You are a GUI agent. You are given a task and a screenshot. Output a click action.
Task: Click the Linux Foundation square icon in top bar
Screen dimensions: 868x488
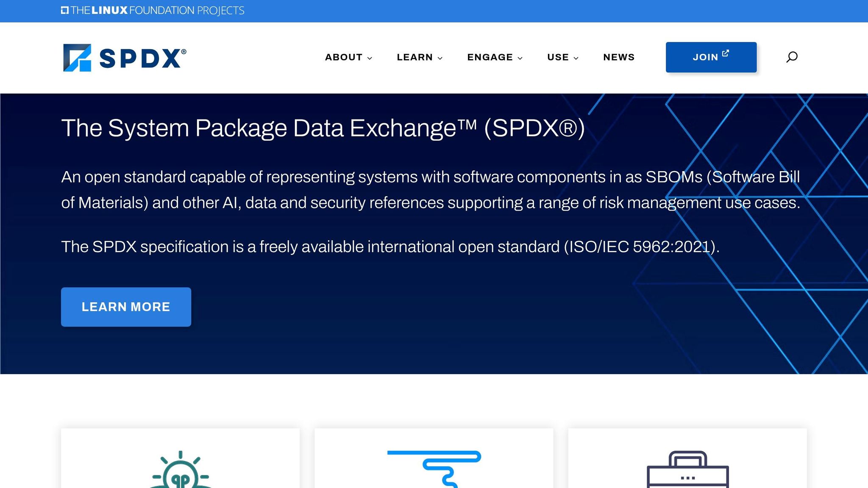point(64,9)
